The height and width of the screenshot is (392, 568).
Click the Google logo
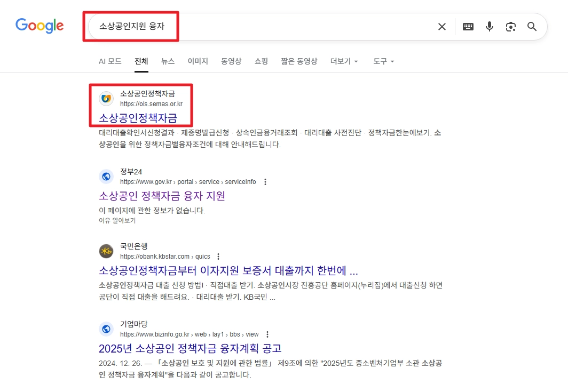pyautogui.click(x=39, y=25)
